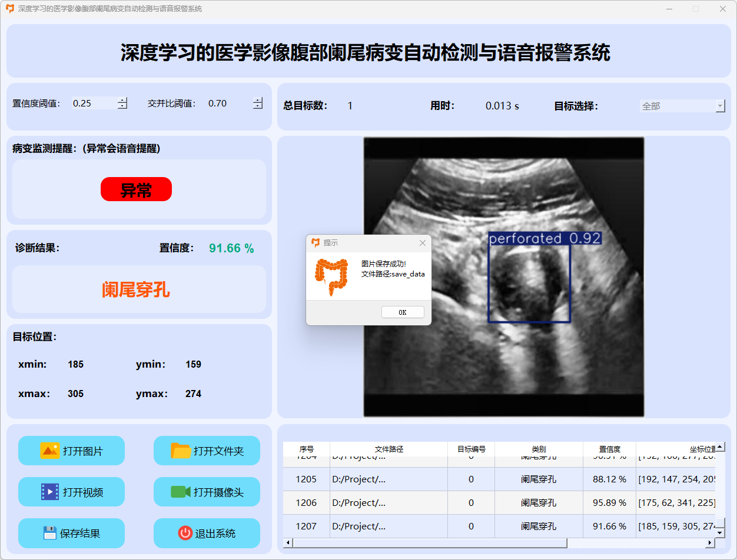Click the perforated 0.92 detection label
737x560 pixels.
click(545, 238)
